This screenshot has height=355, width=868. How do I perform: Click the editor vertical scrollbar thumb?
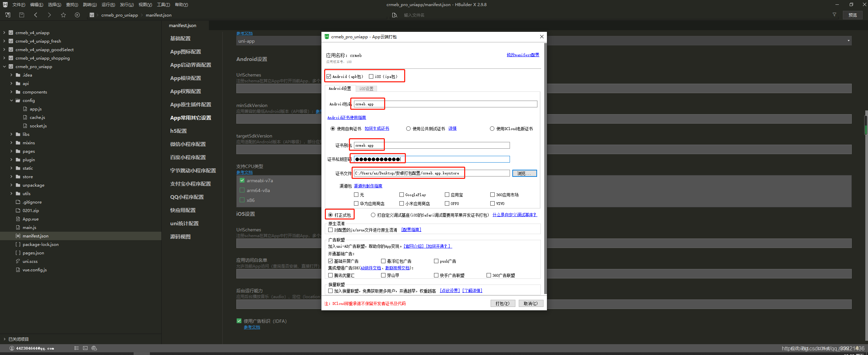(x=866, y=125)
